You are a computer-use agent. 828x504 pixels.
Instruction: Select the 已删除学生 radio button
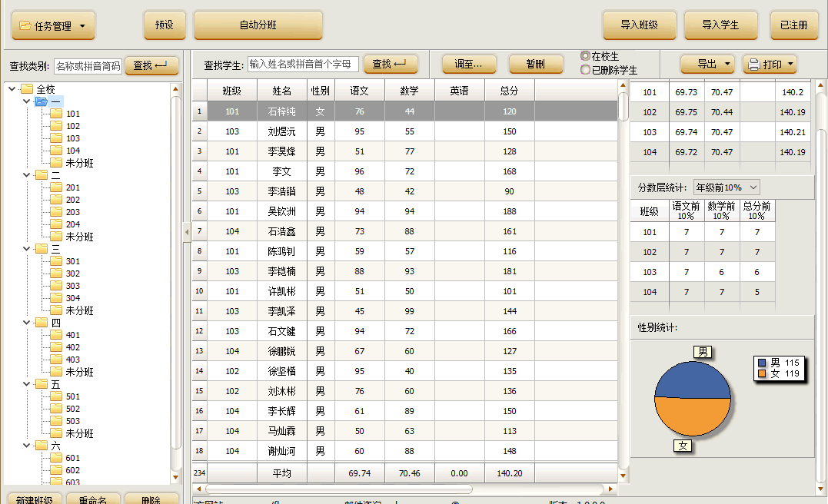[586, 70]
